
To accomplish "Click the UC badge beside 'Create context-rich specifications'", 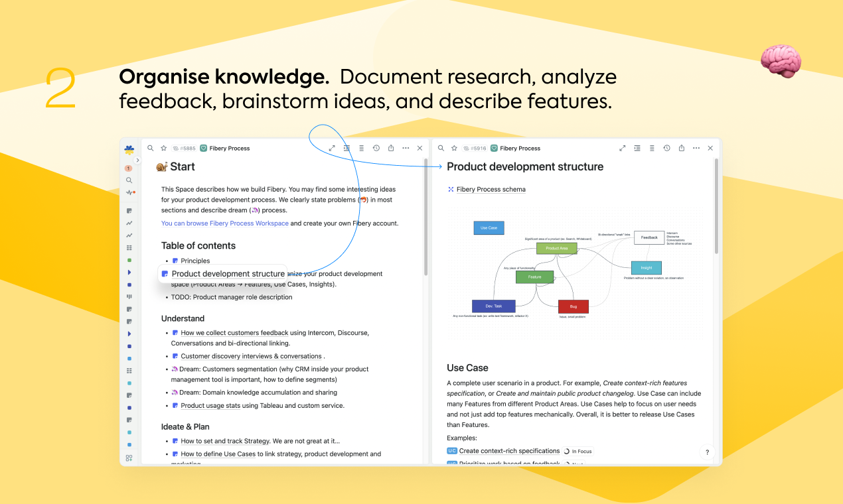I will [452, 451].
